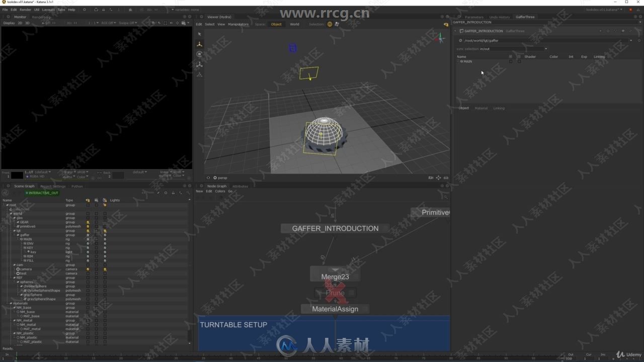Toggle light checkbox for RIM rig row
The width and height of the screenshot is (644, 362).
pyautogui.click(x=105, y=256)
